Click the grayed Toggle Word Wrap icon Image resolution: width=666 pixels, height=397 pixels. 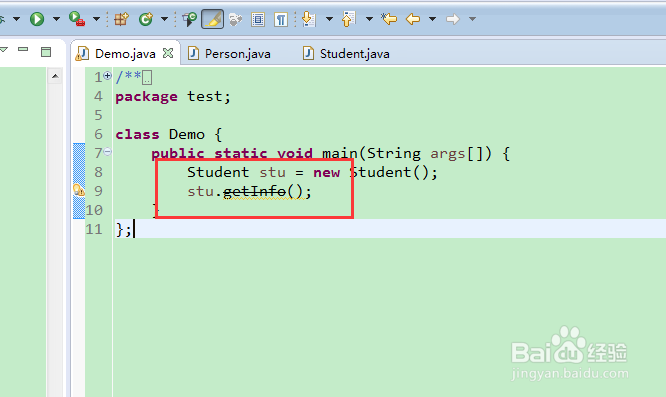point(235,19)
